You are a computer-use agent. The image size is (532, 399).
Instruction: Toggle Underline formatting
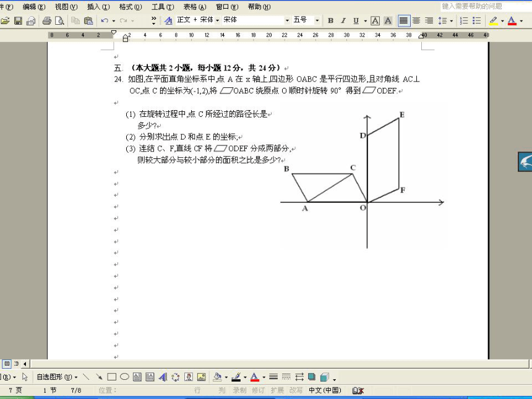click(356, 20)
